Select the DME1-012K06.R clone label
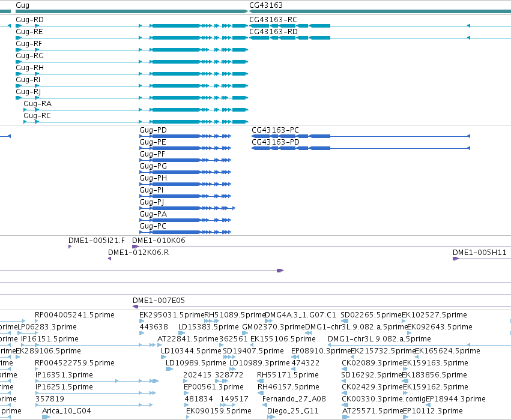The height and width of the screenshot is (420, 511). tap(139, 253)
